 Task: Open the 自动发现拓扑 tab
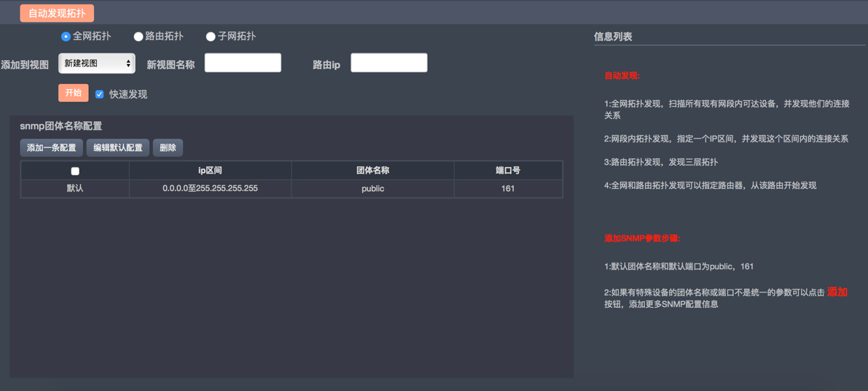[57, 13]
